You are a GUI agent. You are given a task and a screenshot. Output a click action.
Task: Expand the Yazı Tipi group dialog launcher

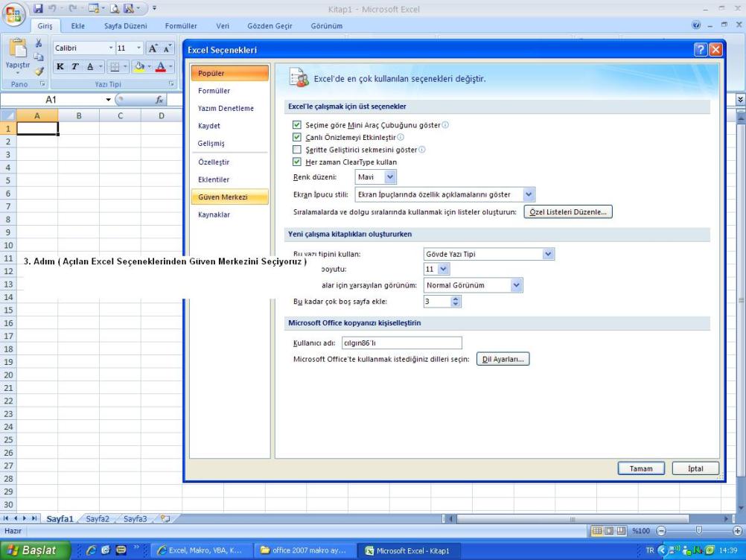[x=171, y=84]
